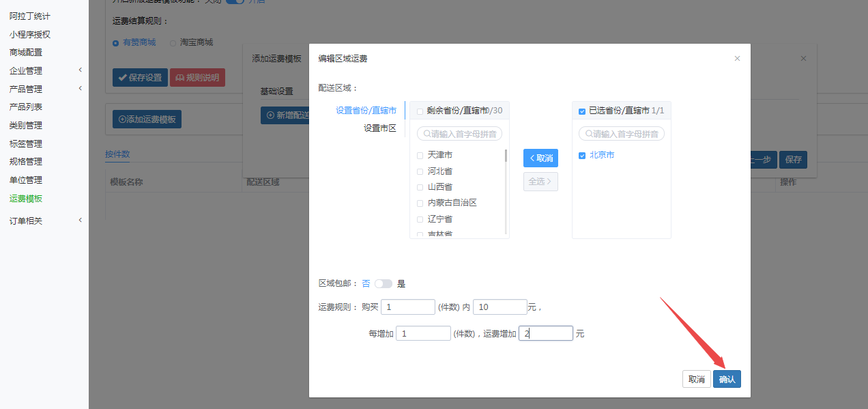This screenshot has height=409, width=868.
Task: Uncheck 北京市 in selected list
Action: pos(582,156)
